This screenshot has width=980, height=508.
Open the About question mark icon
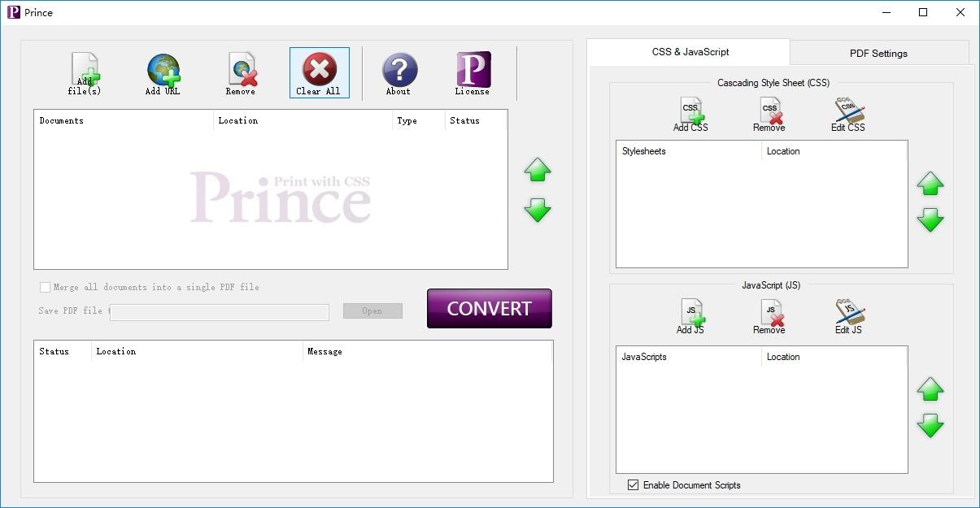399,72
